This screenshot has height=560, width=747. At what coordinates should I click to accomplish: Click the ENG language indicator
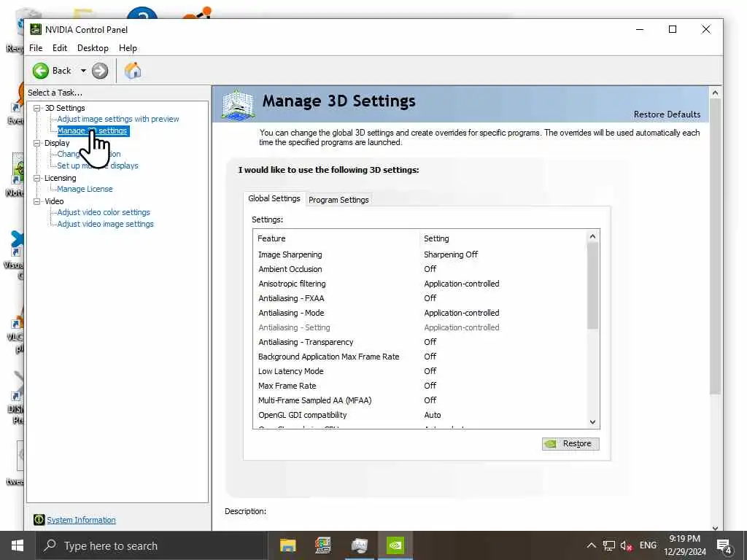pyautogui.click(x=648, y=545)
